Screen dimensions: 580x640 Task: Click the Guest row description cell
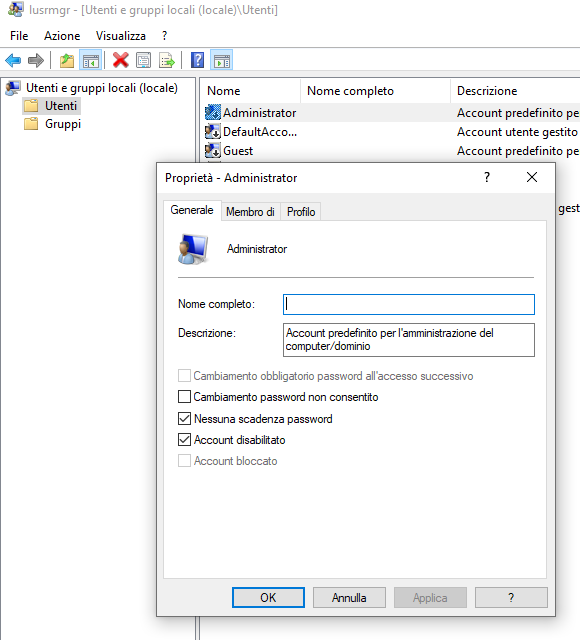pyautogui.click(x=518, y=151)
